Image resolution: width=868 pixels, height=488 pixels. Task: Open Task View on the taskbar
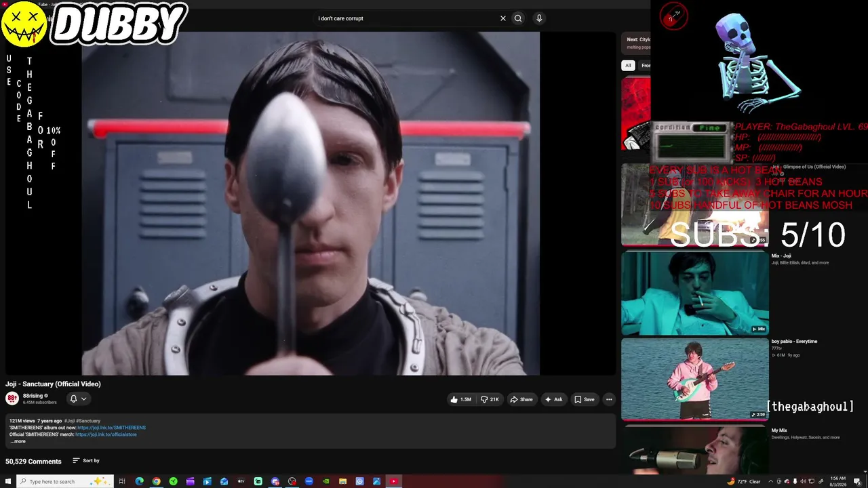122,481
